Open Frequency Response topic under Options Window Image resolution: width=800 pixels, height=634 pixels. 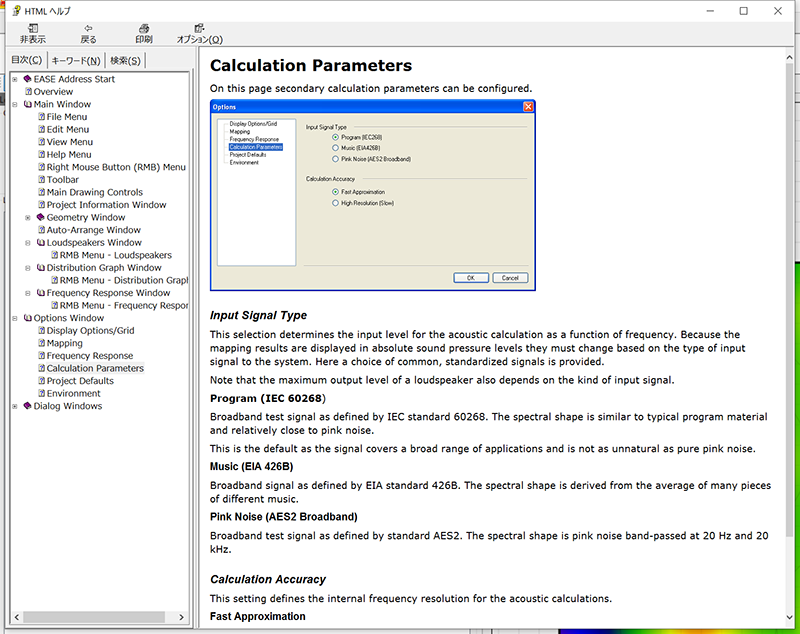tap(90, 356)
